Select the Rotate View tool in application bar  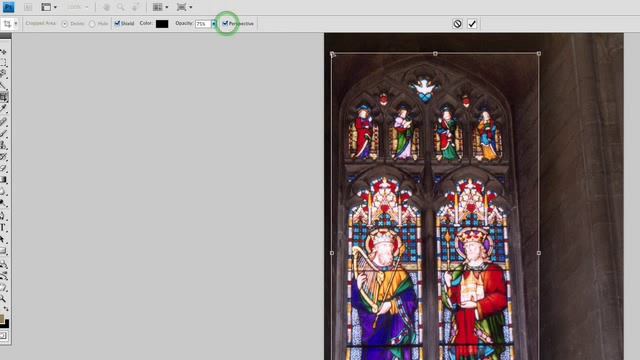pyautogui.click(x=136, y=7)
